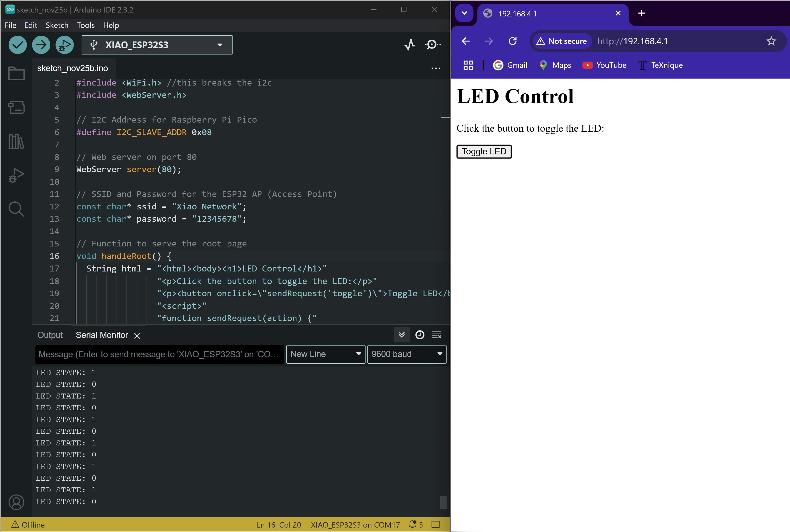
Task: Click the Not secure site info chip
Action: click(x=562, y=41)
